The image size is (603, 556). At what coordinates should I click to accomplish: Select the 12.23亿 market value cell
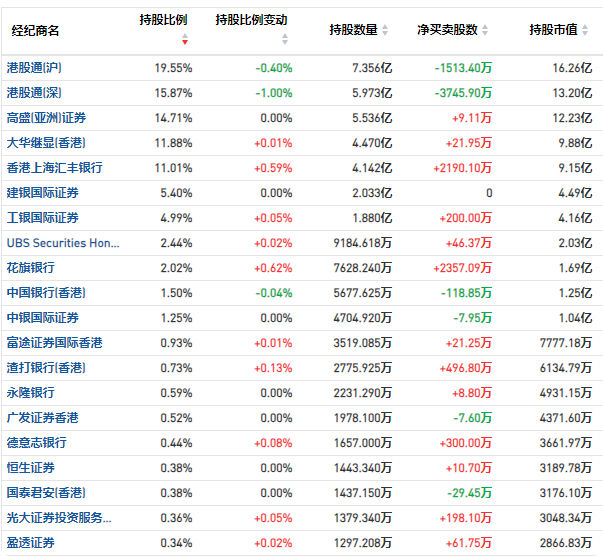click(573, 118)
